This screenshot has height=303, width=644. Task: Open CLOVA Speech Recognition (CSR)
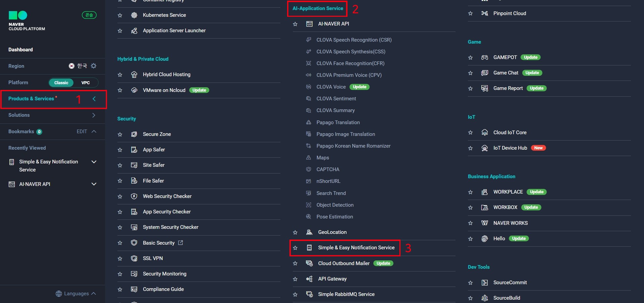354,40
